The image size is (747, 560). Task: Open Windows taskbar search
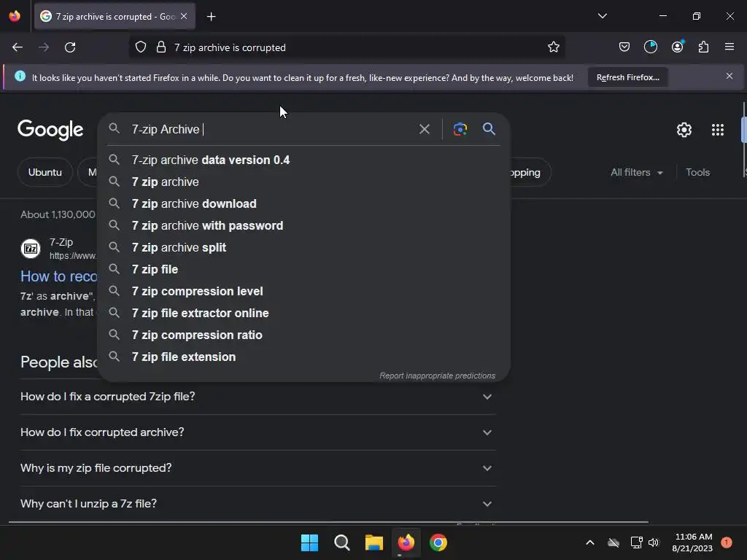click(341, 542)
